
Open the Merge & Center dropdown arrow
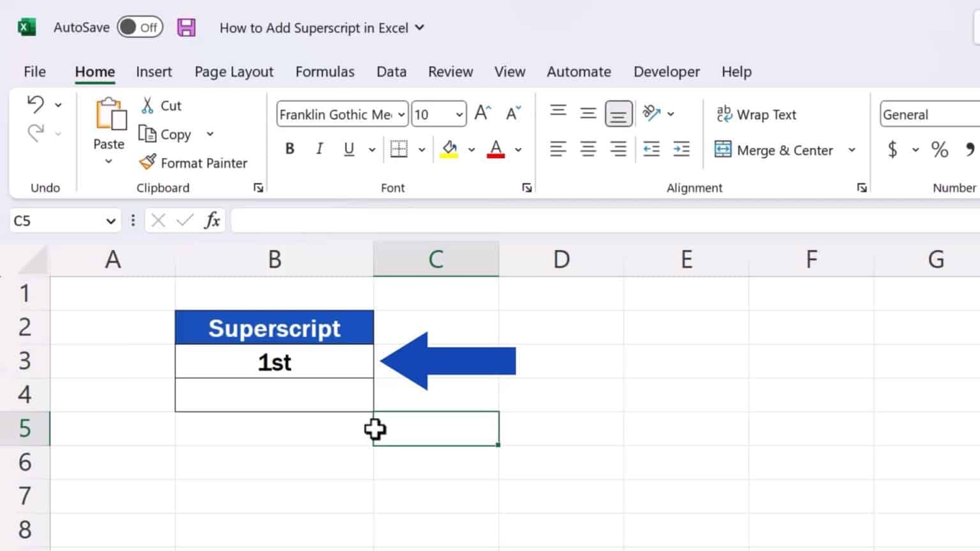click(852, 150)
